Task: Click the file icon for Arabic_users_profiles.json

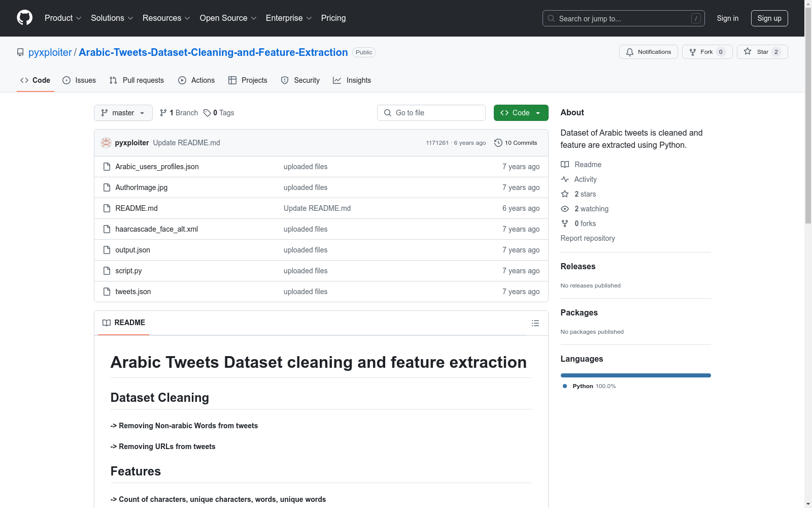Action: 107,167
